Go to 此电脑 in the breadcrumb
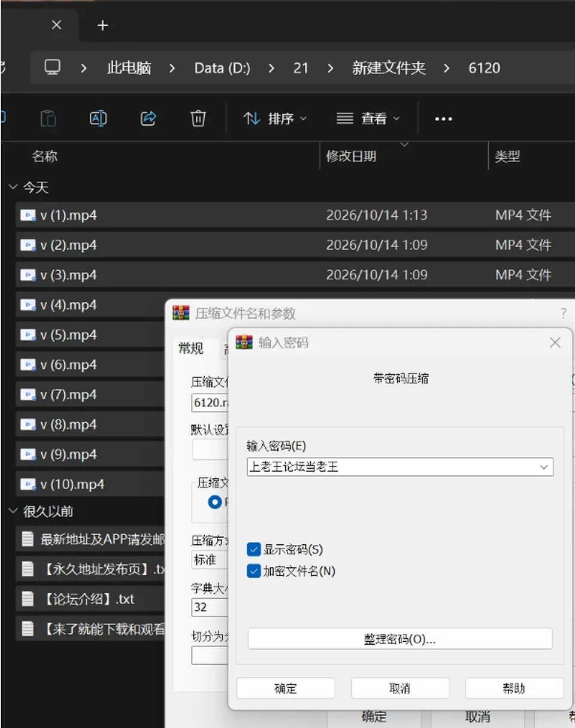 [x=129, y=68]
